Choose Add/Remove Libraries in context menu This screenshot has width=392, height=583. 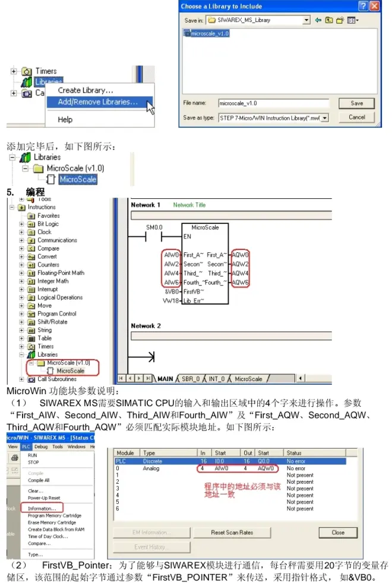99,102
